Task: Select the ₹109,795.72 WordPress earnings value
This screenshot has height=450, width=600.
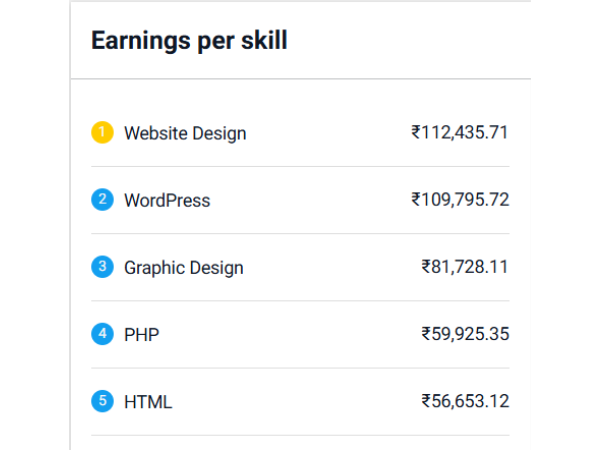Action: click(x=461, y=200)
